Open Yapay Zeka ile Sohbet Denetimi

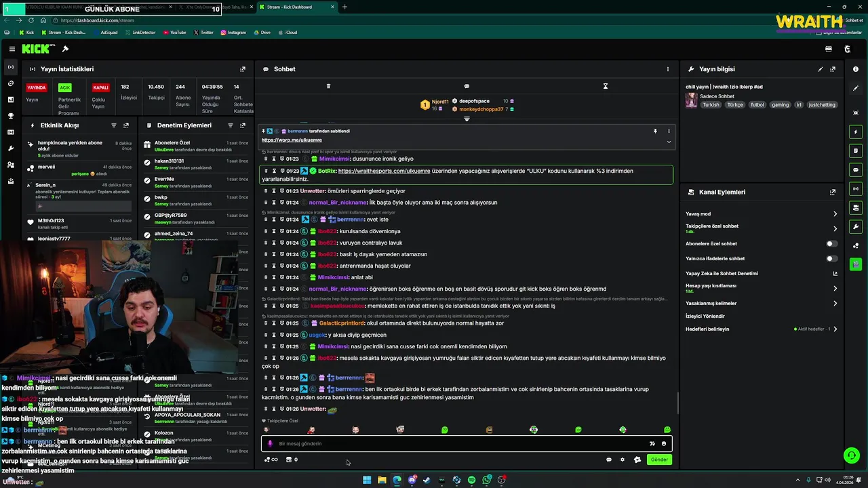tap(762, 274)
